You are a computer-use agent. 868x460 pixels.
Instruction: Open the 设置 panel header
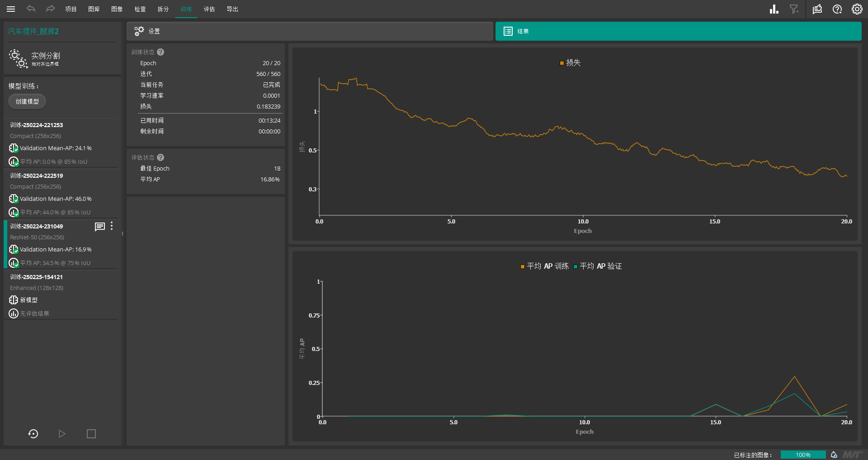point(310,31)
